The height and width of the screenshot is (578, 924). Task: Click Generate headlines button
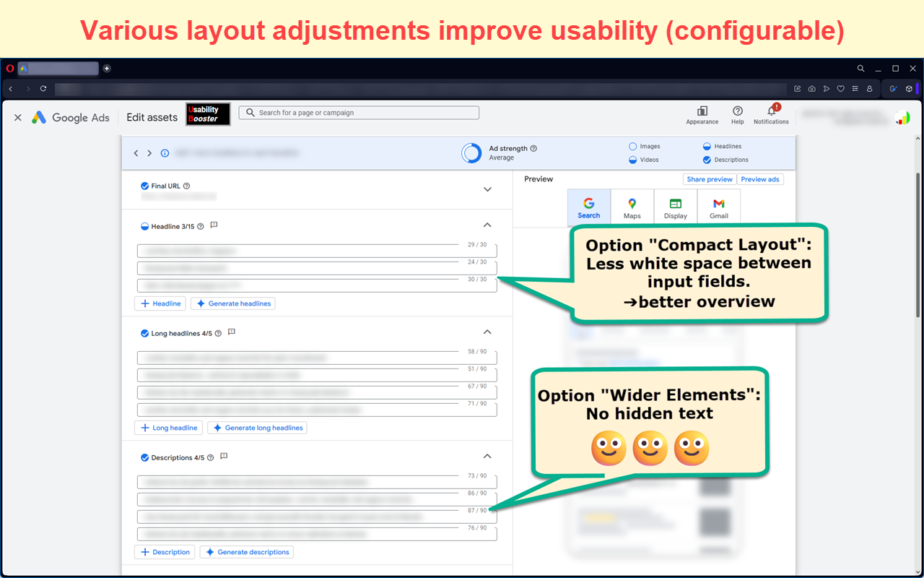point(233,303)
